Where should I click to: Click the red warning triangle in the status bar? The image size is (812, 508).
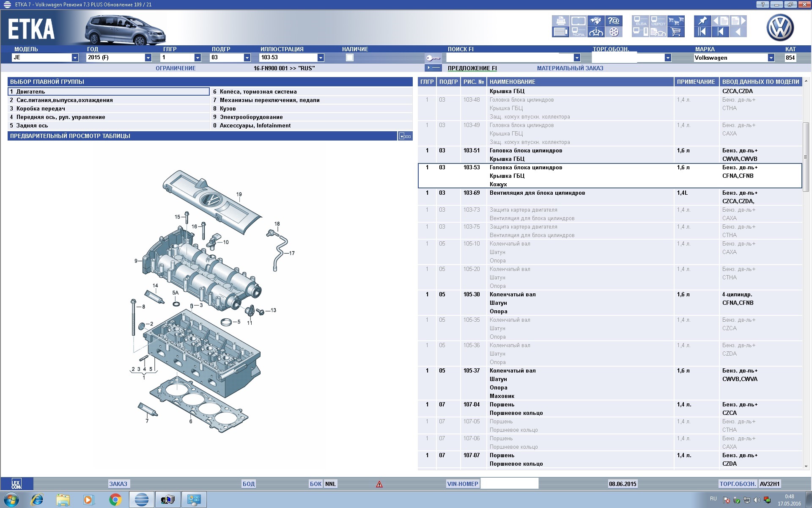379,484
